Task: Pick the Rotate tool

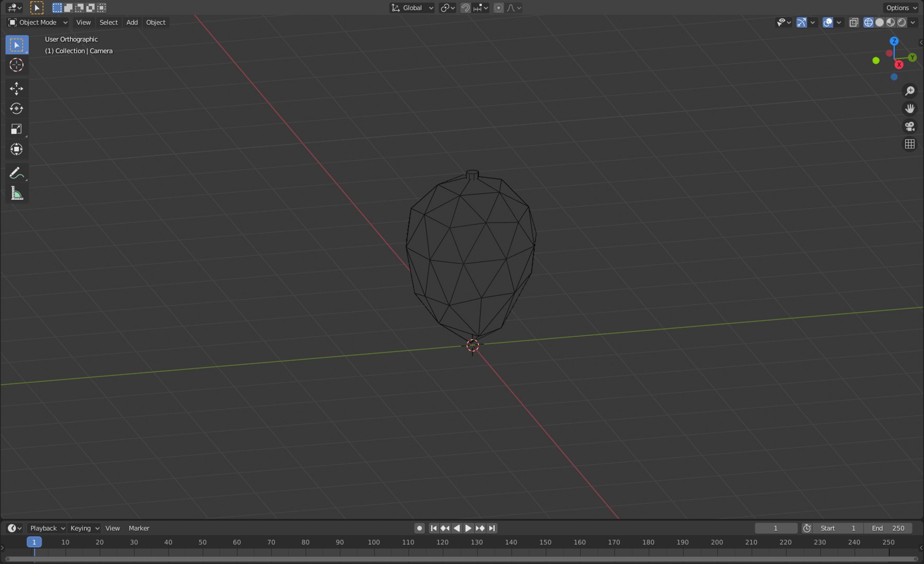Action: click(17, 109)
